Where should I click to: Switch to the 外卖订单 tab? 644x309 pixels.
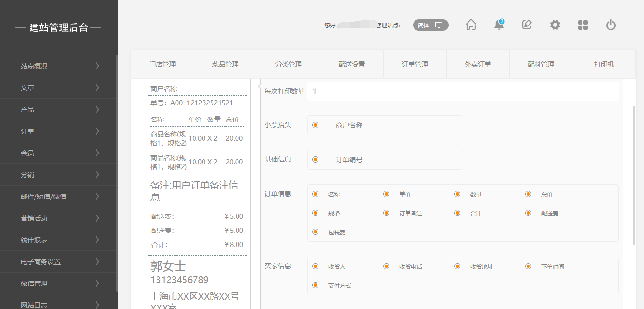pos(478,64)
